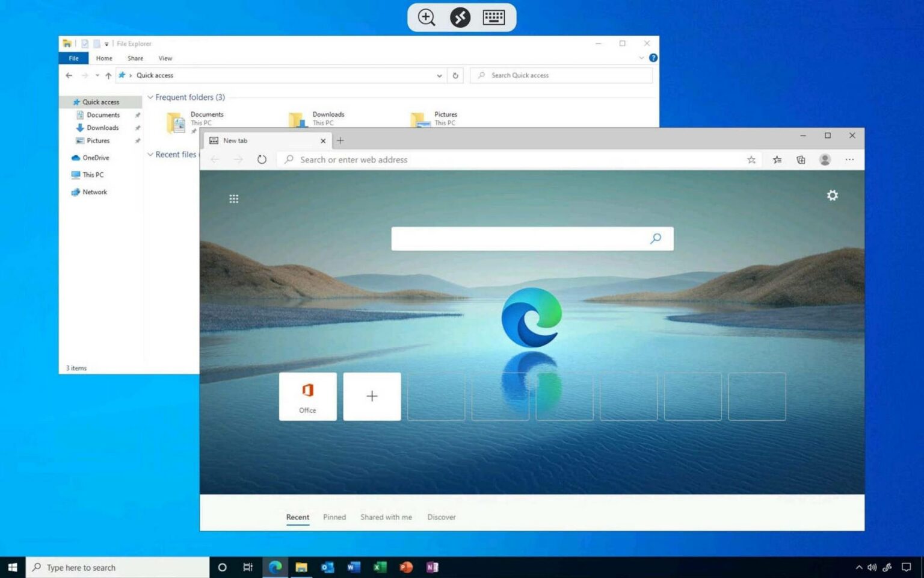Open the Edge profile avatar

click(825, 160)
